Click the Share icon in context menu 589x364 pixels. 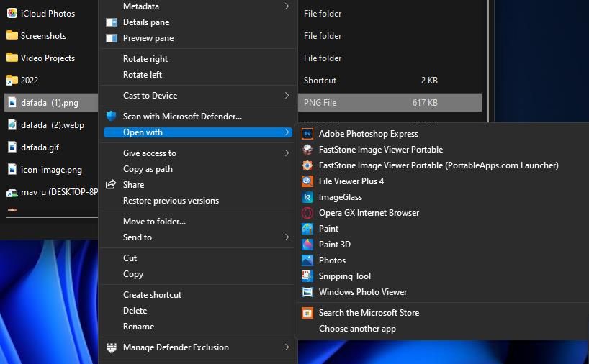[x=111, y=185]
